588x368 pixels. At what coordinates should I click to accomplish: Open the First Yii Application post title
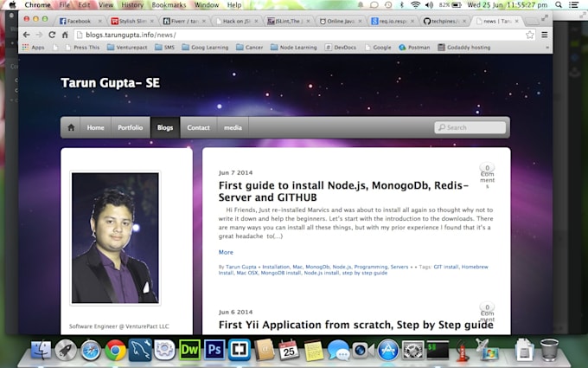click(x=356, y=325)
